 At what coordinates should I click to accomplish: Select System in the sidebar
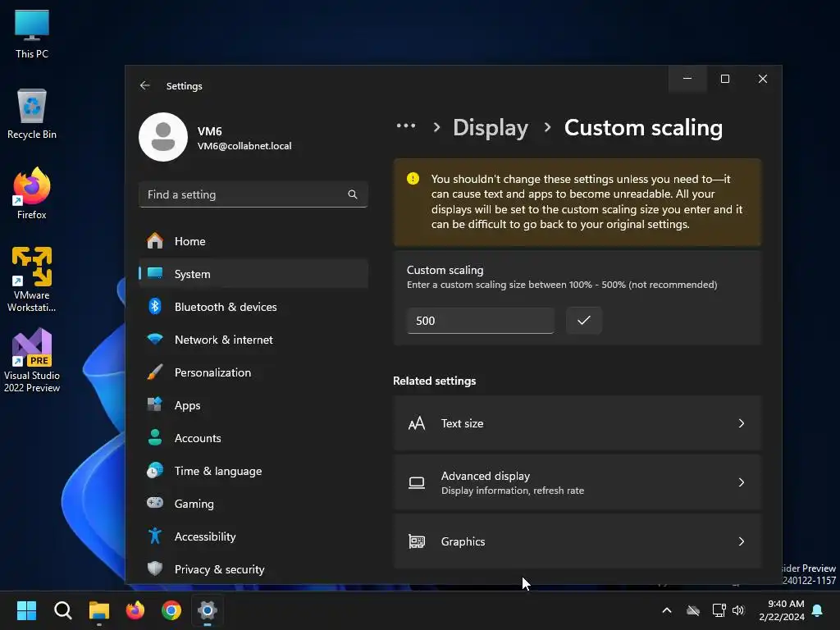(253, 274)
